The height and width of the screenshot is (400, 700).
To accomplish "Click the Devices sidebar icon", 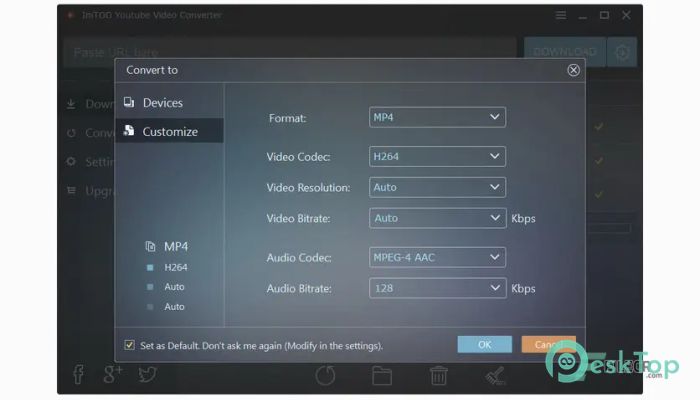I will coord(129,102).
